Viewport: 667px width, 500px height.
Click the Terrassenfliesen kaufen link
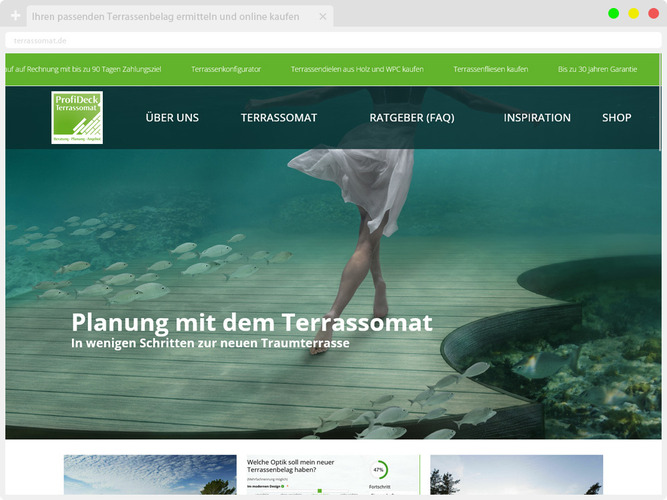[x=490, y=69]
